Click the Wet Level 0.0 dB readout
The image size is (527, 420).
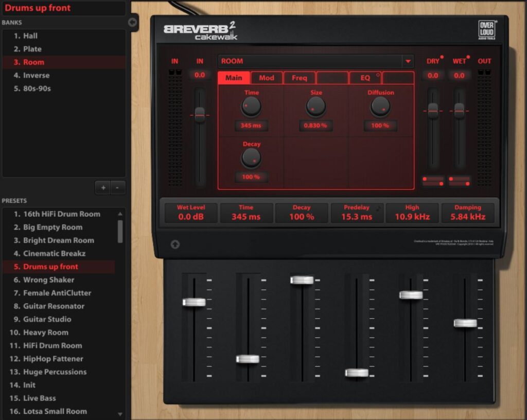[191, 213]
